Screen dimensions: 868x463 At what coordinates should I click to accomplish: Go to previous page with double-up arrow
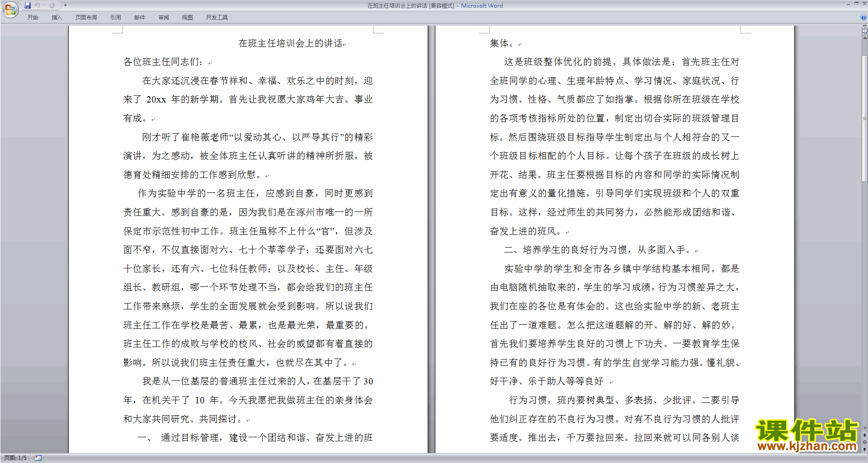coord(865,435)
